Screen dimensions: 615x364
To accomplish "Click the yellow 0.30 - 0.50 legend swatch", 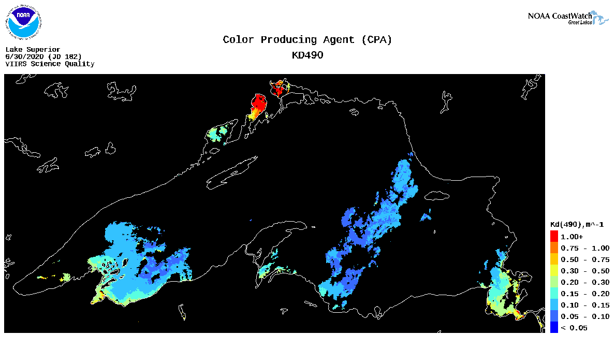I will [554, 271].
